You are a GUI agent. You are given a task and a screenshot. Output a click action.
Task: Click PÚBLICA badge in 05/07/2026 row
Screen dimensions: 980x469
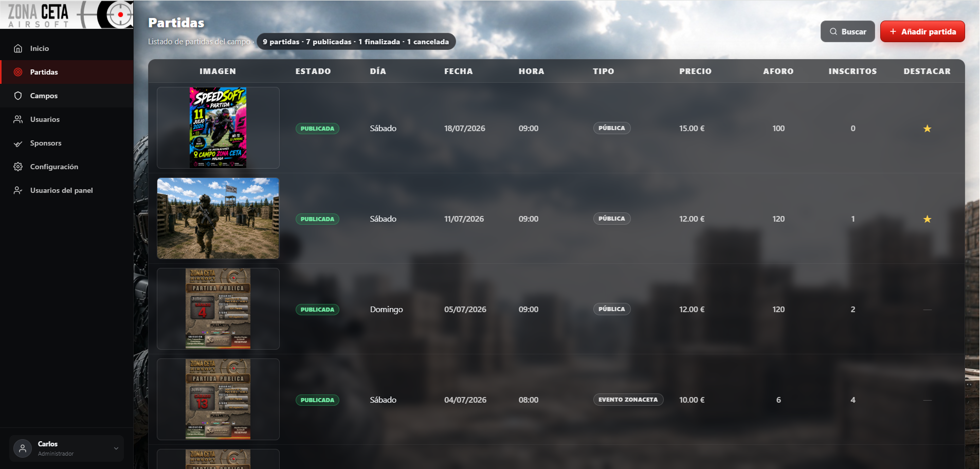[x=612, y=309]
